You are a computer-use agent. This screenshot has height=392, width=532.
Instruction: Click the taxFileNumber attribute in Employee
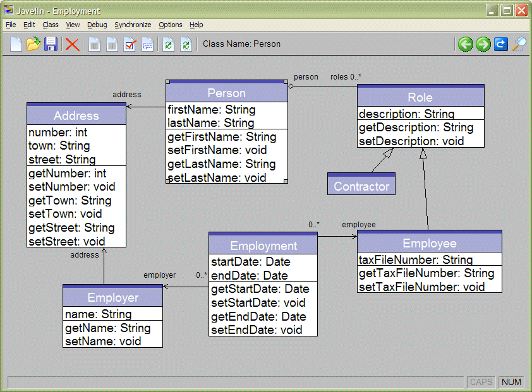(x=416, y=259)
